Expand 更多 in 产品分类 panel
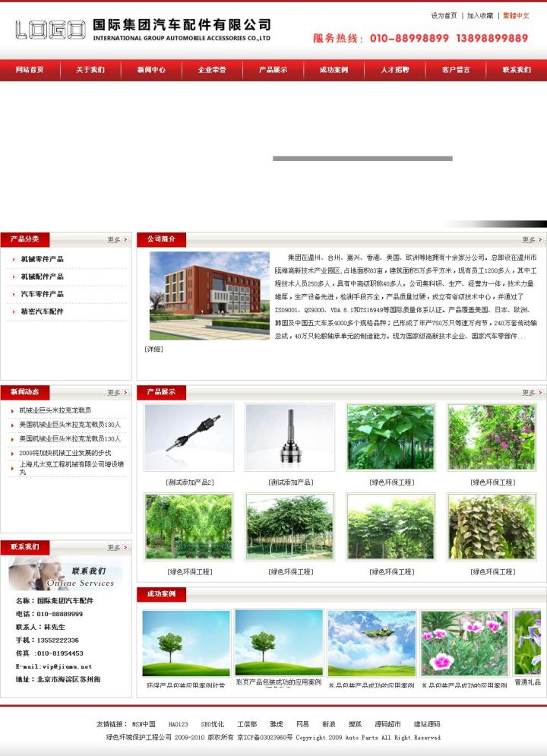547x756 pixels. click(x=114, y=240)
